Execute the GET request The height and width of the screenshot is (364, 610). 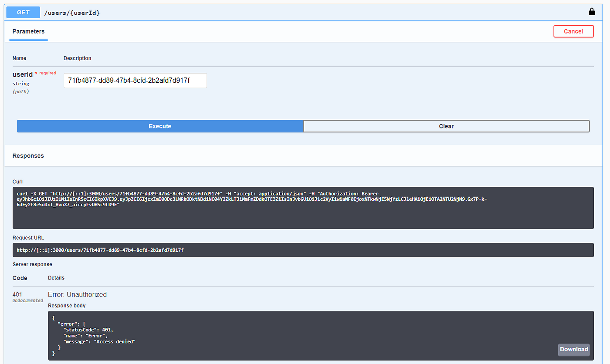pos(160,126)
